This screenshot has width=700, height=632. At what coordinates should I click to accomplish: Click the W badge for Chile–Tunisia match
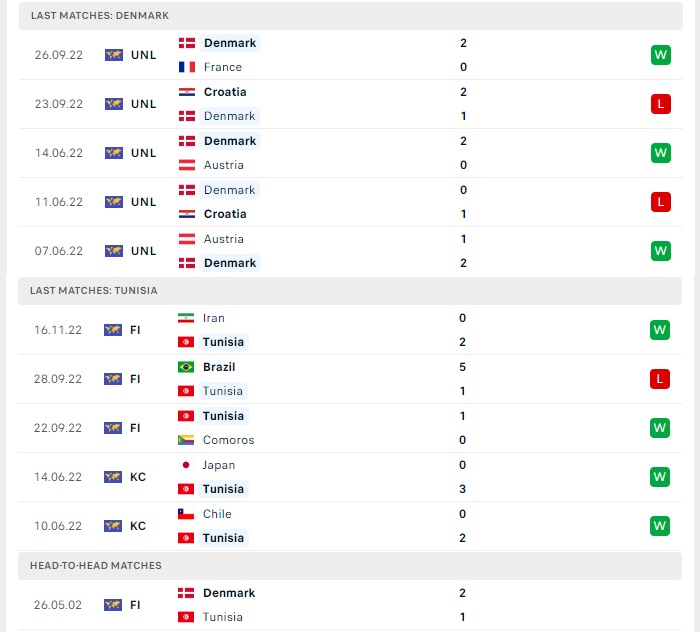pyautogui.click(x=660, y=526)
